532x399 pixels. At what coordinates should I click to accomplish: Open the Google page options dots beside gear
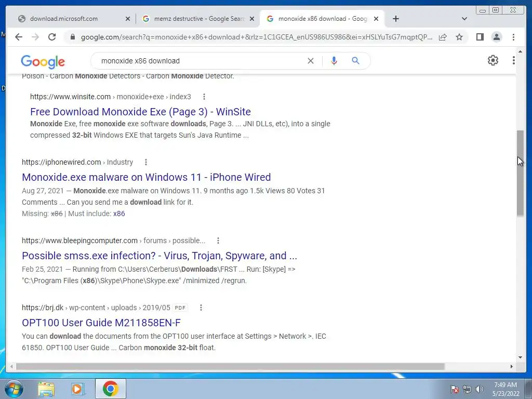click(x=514, y=60)
